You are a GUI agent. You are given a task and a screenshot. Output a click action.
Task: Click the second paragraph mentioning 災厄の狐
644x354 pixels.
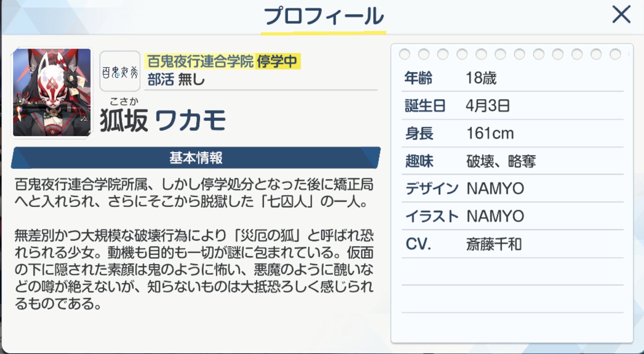(193, 269)
